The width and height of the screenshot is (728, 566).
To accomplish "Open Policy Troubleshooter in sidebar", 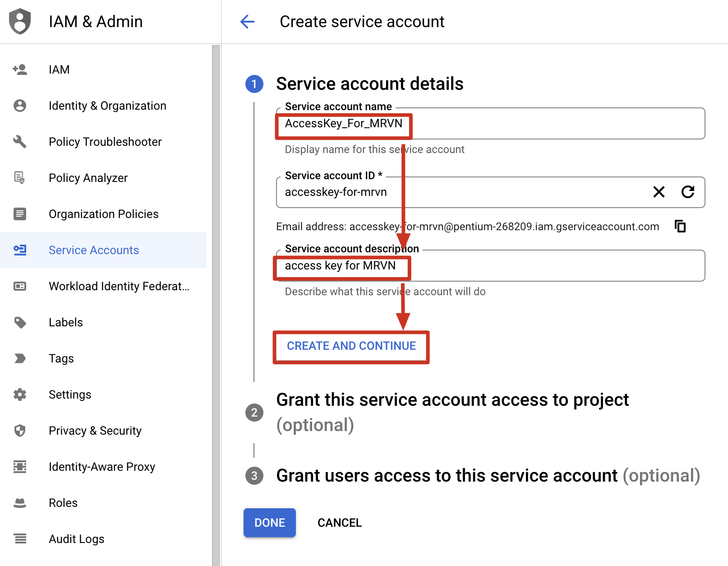I will (103, 142).
